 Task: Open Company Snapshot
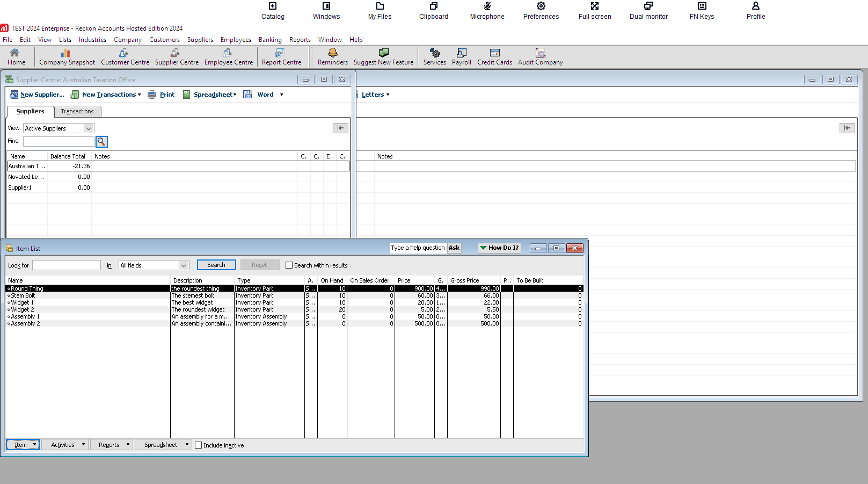point(67,57)
